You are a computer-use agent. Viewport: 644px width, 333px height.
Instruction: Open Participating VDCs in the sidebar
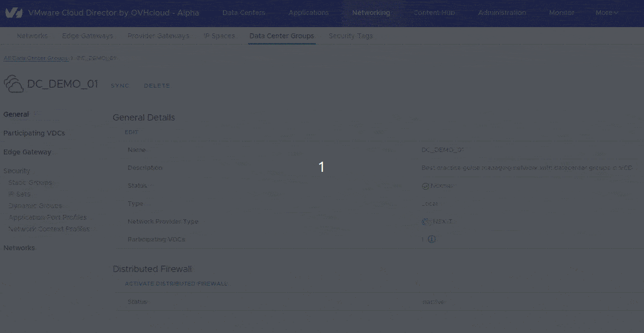pyautogui.click(x=34, y=133)
